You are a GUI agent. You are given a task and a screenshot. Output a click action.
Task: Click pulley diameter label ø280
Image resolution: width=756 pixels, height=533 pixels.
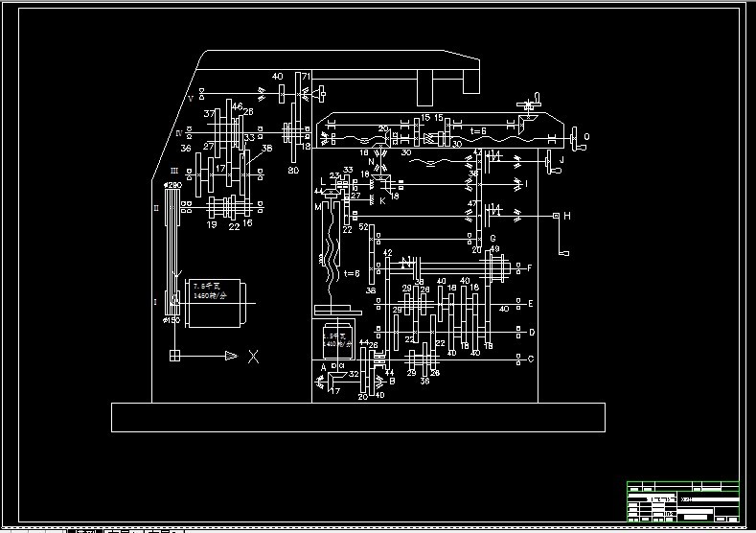click(172, 185)
